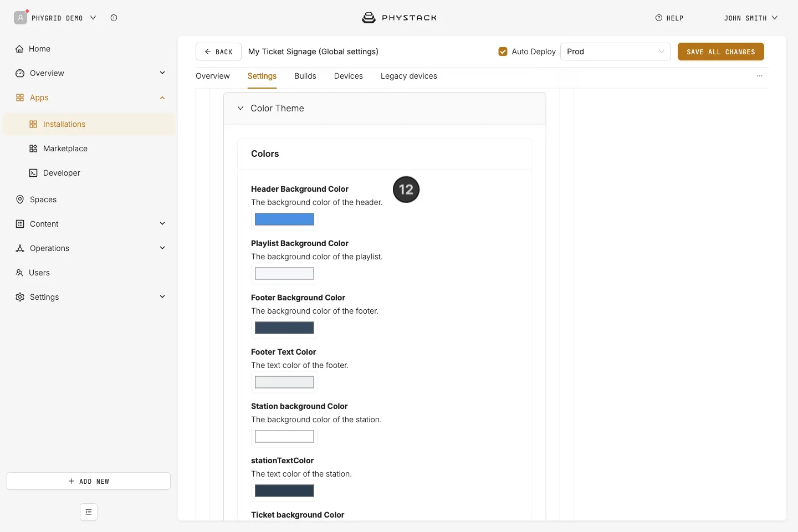Click Save All Changes button
The height and width of the screenshot is (532, 798).
(721, 52)
